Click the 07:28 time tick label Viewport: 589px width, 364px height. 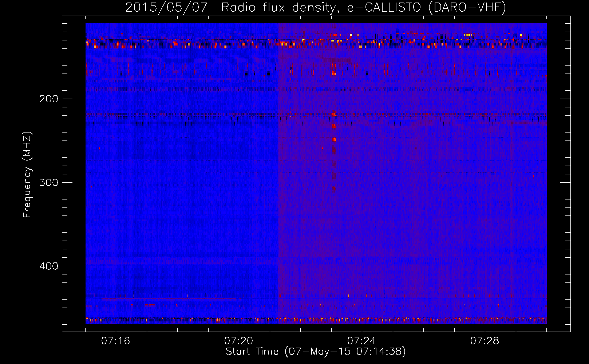pyautogui.click(x=485, y=341)
